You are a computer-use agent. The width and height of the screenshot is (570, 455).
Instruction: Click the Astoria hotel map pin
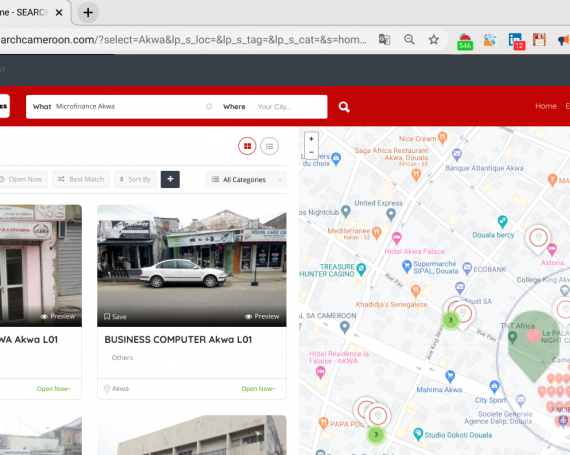click(552, 249)
